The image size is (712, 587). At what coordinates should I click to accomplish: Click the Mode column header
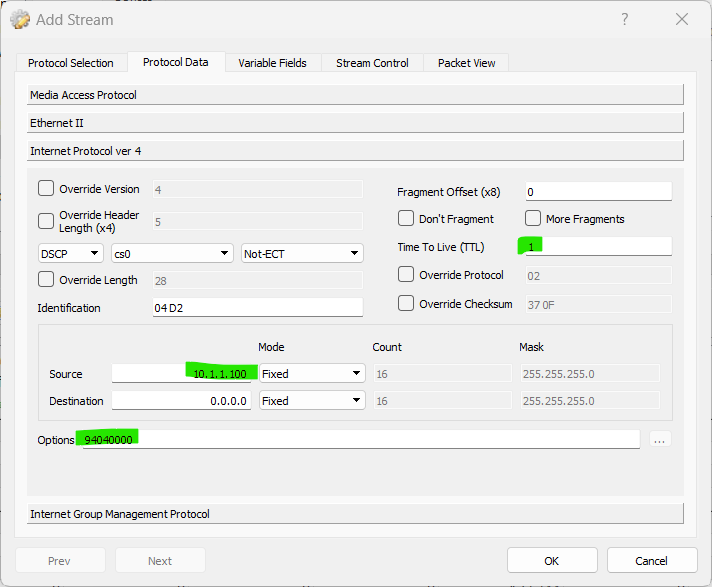click(271, 347)
